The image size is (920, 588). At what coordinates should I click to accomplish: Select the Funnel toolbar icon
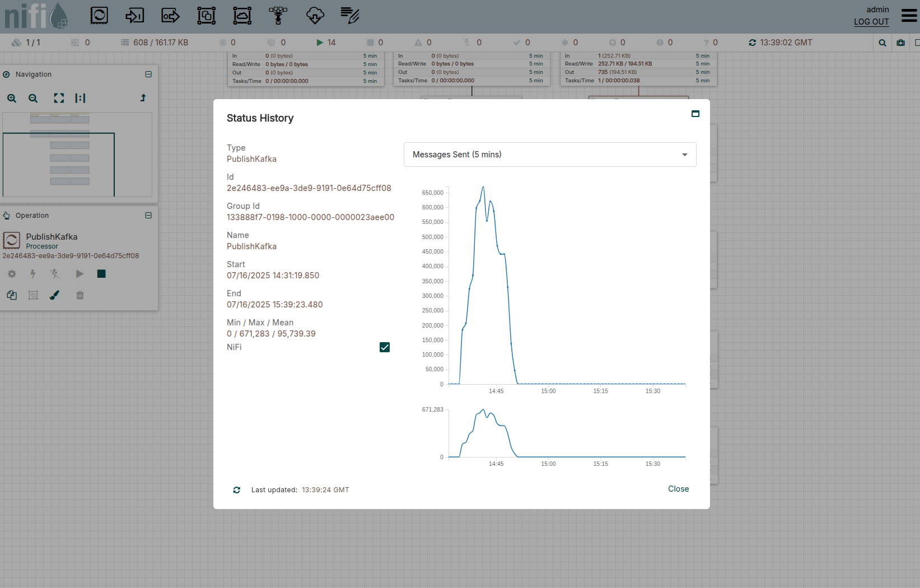pyautogui.click(x=278, y=16)
